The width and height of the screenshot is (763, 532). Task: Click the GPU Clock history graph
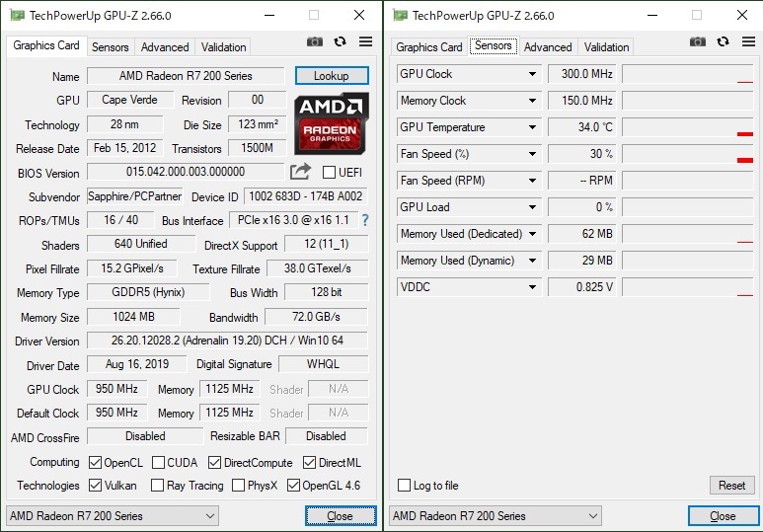688,74
